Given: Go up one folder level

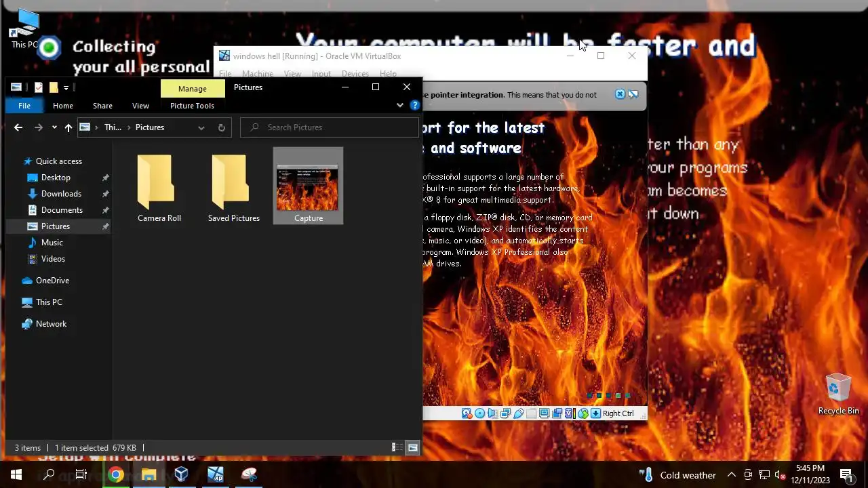Looking at the screenshot, I should [68, 127].
